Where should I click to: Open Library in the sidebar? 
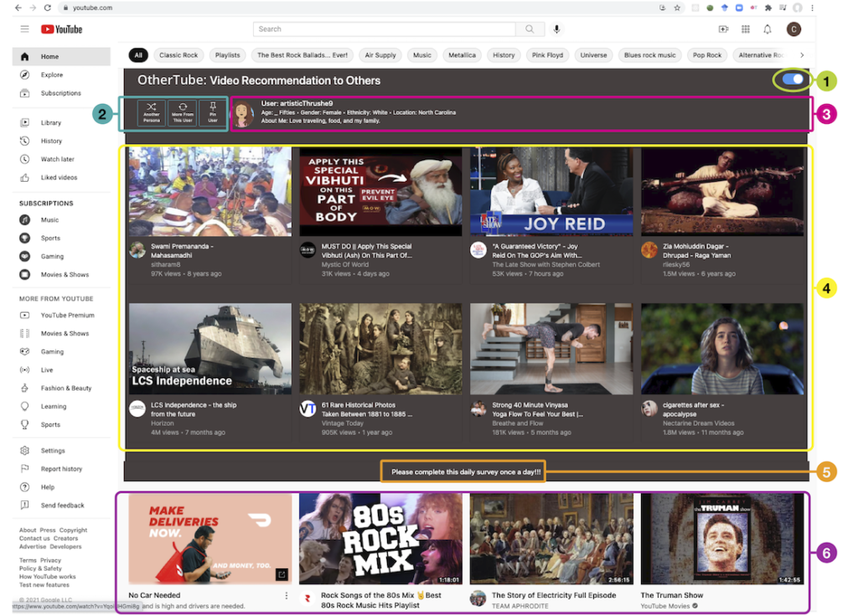[61, 122]
